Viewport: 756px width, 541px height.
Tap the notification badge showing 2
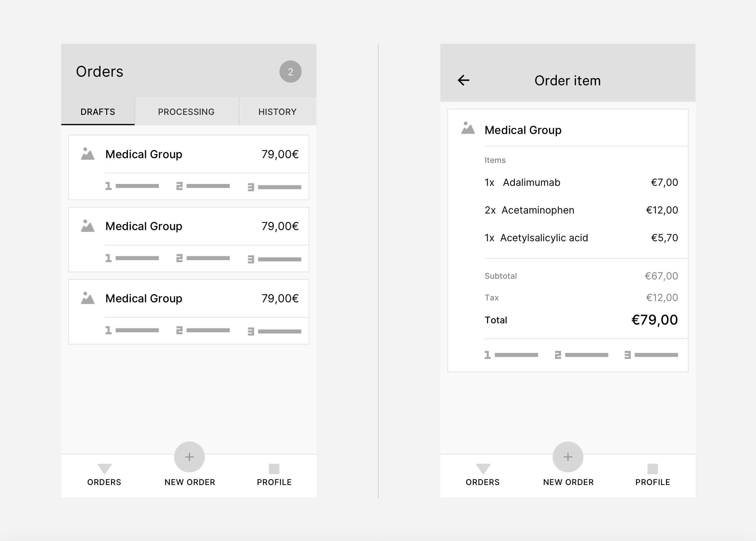[x=290, y=72]
